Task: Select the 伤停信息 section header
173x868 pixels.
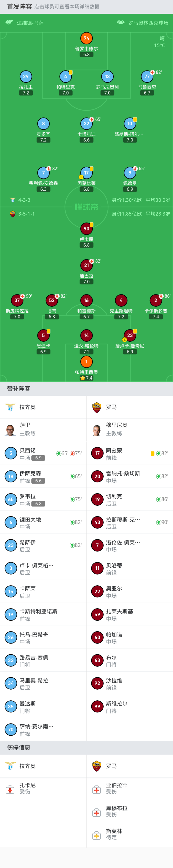Action: [x=19, y=747]
